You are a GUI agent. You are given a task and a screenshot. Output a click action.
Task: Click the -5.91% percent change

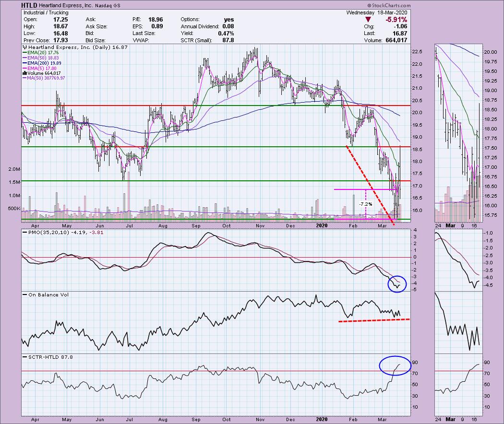(396, 20)
